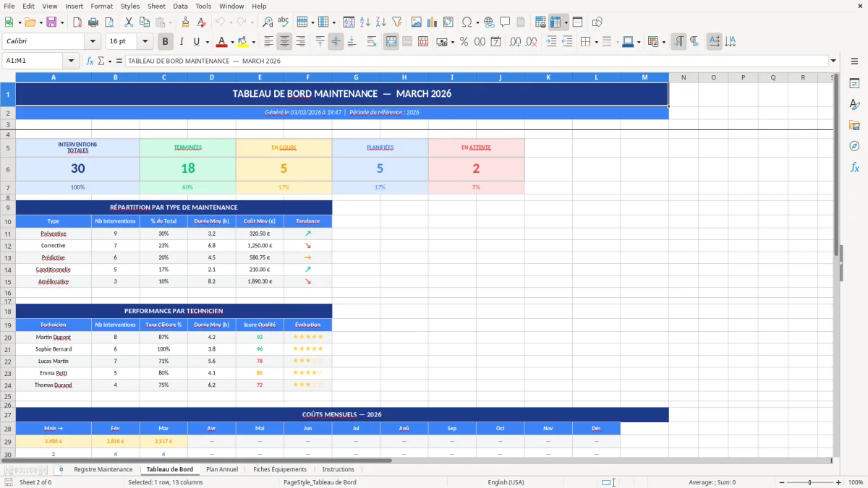
Task: Open the Data menu
Action: 179,6
